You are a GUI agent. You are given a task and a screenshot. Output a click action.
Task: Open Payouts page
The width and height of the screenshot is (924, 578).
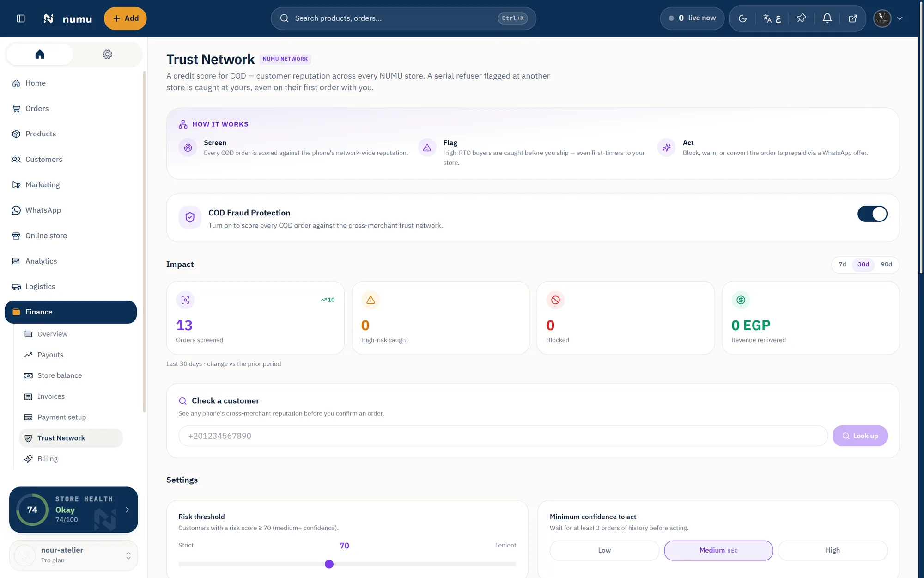click(x=71, y=355)
